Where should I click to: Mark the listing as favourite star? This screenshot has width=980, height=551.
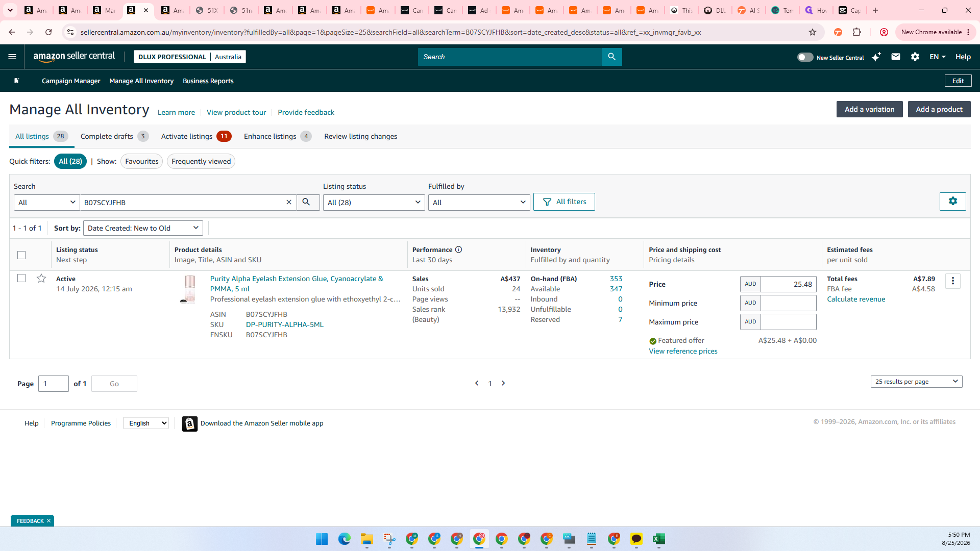(x=41, y=278)
